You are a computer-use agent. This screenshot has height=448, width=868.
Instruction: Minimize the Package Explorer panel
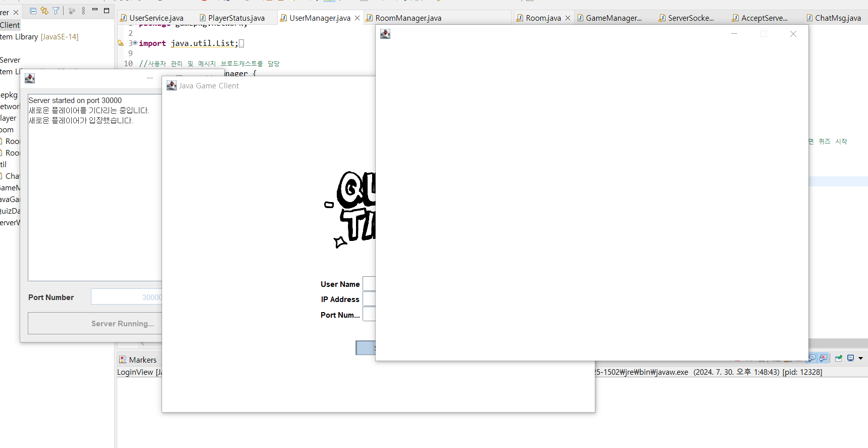pos(95,10)
